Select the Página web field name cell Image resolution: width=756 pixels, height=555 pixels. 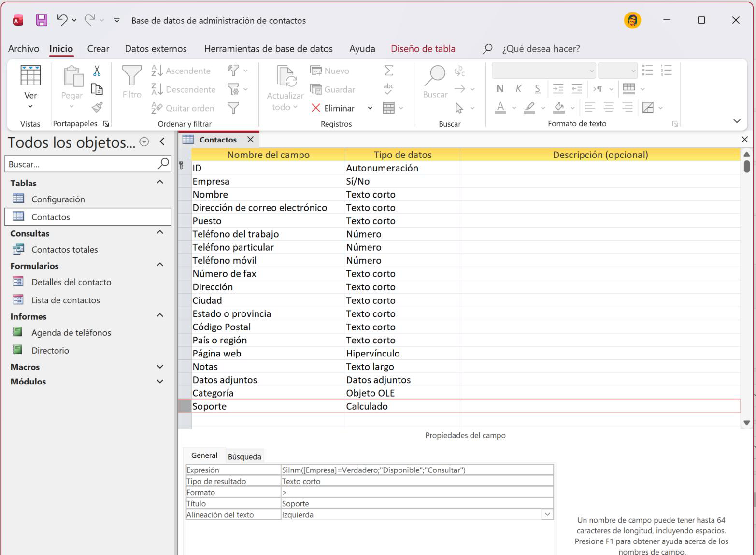pos(268,353)
